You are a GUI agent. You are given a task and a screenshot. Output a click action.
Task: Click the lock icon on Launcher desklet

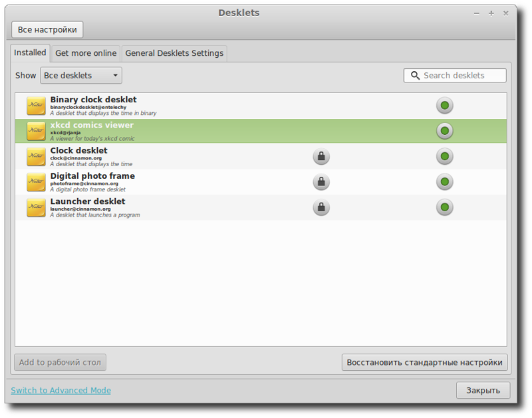322,207
